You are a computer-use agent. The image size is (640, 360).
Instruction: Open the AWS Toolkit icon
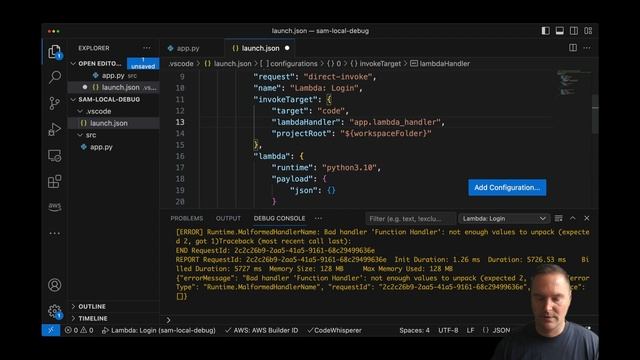click(54, 207)
